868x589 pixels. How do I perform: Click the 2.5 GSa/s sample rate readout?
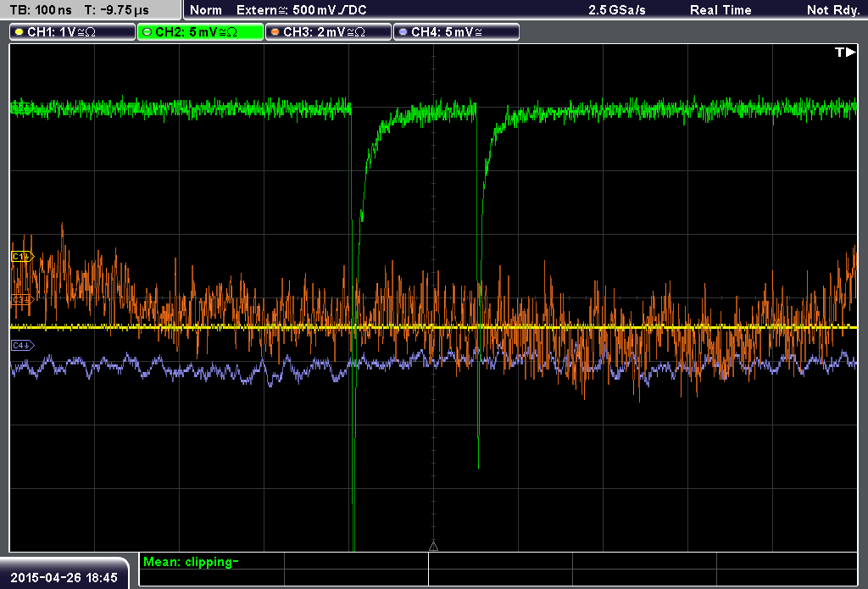[x=617, y=10]
